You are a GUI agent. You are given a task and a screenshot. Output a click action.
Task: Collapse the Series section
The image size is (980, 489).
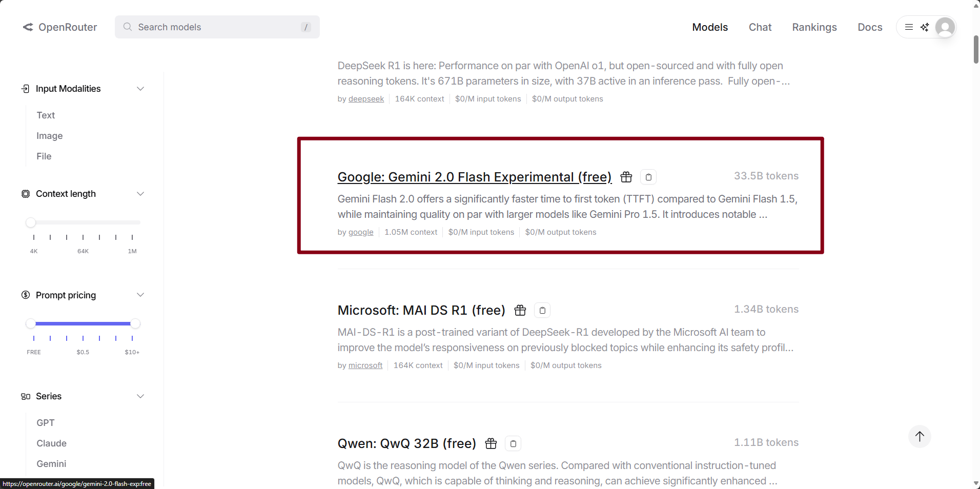140,396
